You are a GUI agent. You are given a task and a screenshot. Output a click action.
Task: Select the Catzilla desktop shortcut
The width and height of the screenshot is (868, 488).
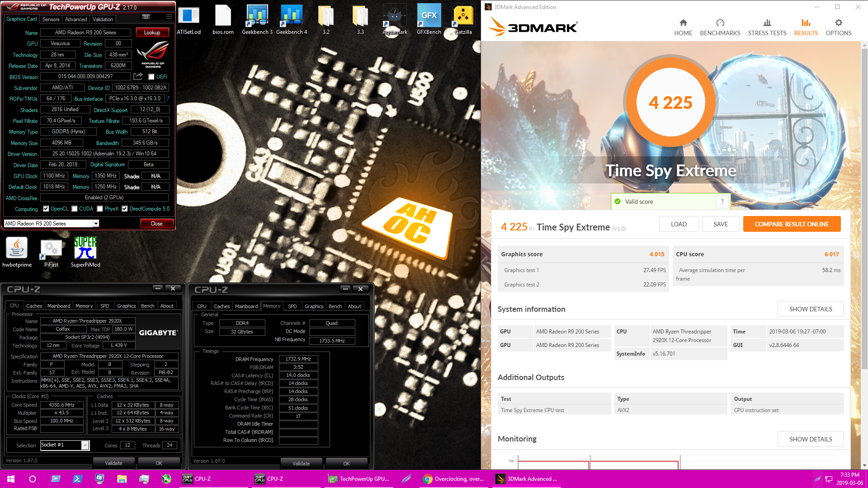click(x=463, y=20)
